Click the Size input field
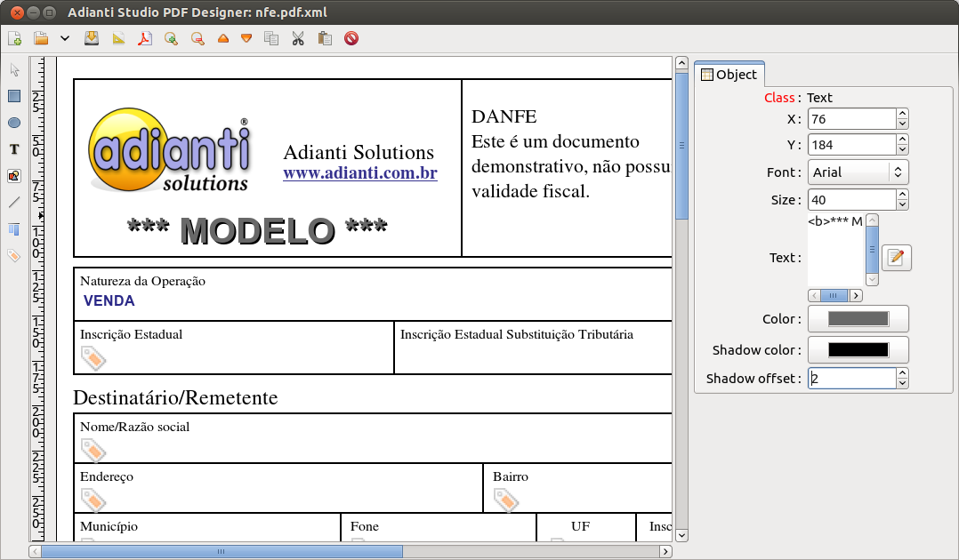959x560 pixels. (x=852, y=200)
